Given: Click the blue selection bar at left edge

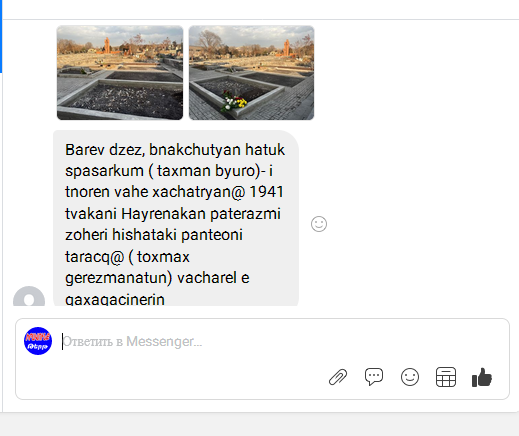Looking at the screenshot, I should (1, 36).
